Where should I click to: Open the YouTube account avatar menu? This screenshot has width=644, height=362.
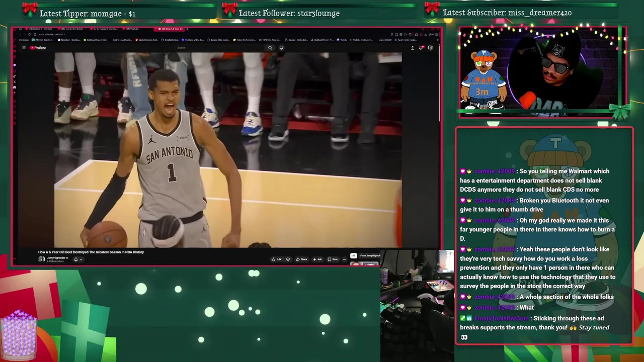430,48
